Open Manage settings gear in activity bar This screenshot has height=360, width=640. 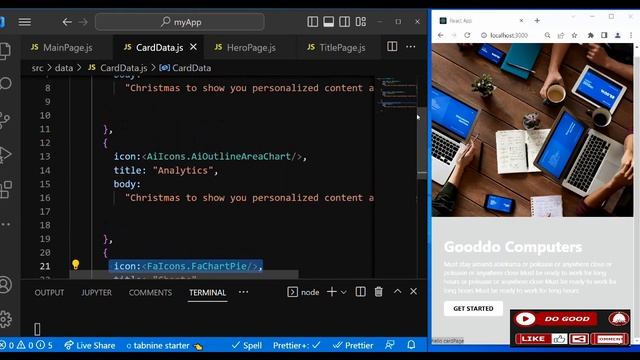pyautogui.click(x=6, y=319)
